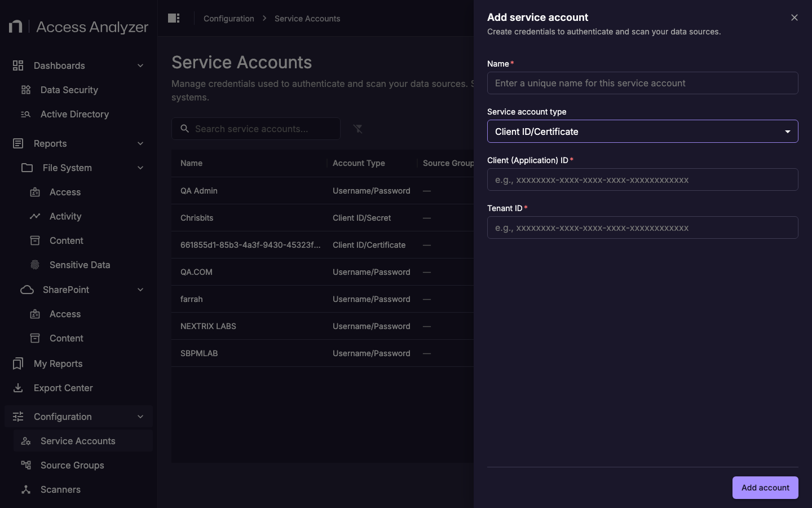
Task: Clear filters using the filter icon
Action: click(358, 129)
